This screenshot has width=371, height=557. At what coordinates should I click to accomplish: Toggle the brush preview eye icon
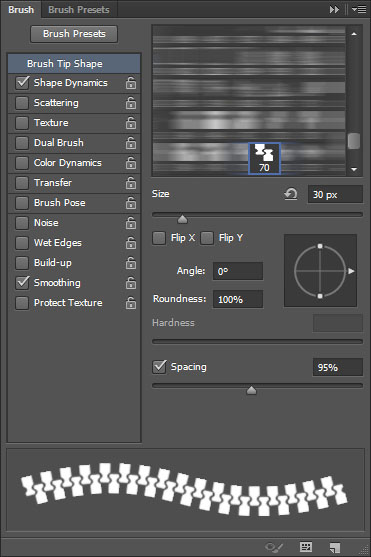coord(274,547)
